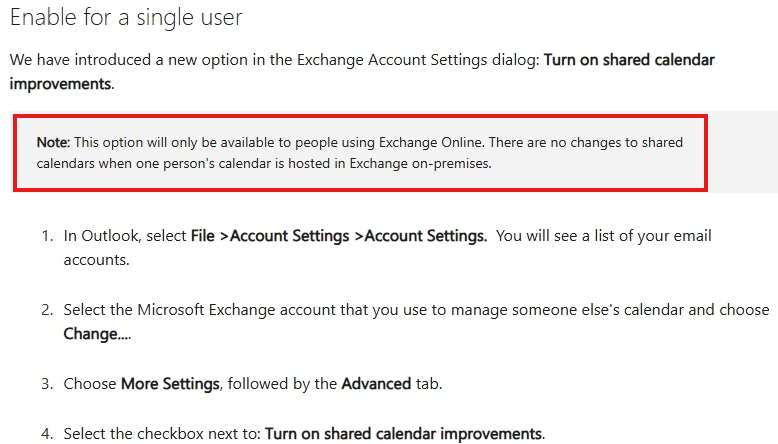Image resolution: width=778 pixels, height=444 pixels.
Task: Click bold 'Turn on shared calendar improvements.' in step 4
Action: pyautogui.click(x=405, y=434)
